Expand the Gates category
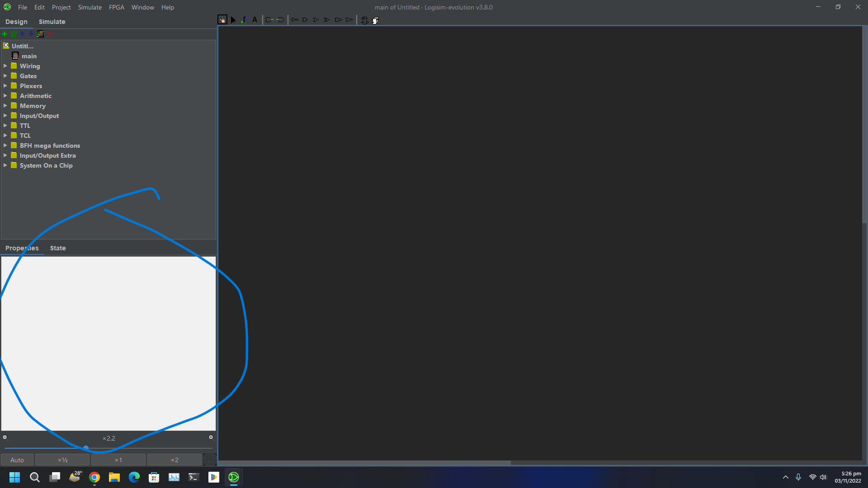This screenshot has height=488, width=868. click(x=5, y=75)
